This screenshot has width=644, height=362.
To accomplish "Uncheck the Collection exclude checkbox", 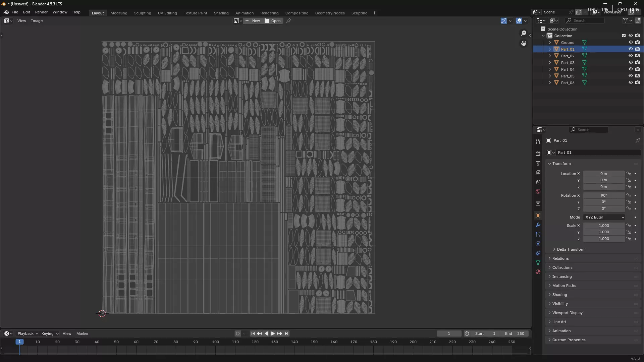I will click(624, 36).
